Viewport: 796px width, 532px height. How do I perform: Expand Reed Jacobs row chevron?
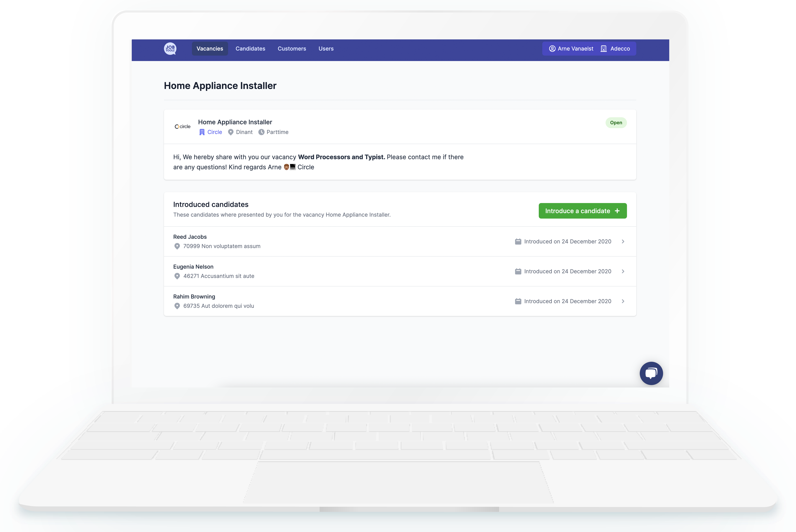(x=623, y=242)
